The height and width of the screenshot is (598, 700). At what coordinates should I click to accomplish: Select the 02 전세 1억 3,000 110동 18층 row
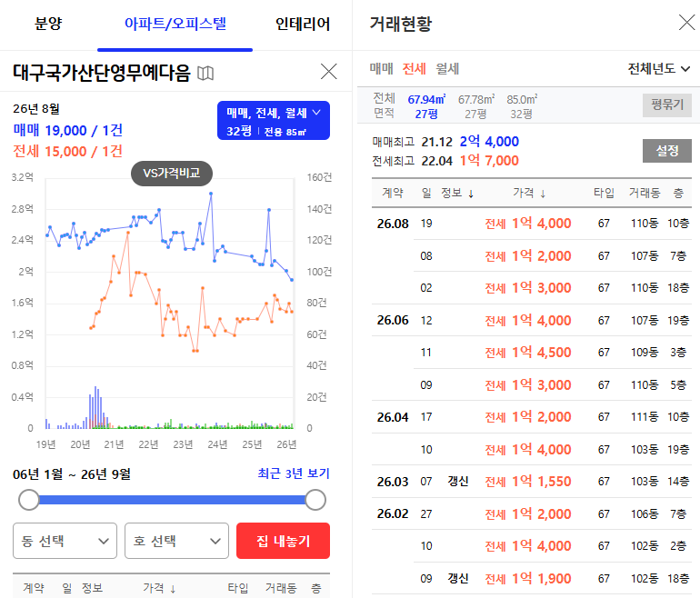(553, 288)
